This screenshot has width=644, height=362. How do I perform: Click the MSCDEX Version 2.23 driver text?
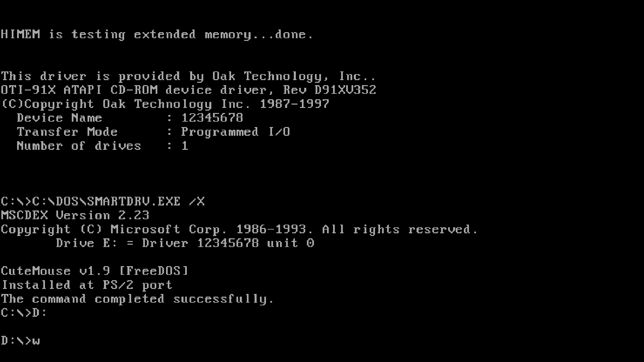click(75, 215)
